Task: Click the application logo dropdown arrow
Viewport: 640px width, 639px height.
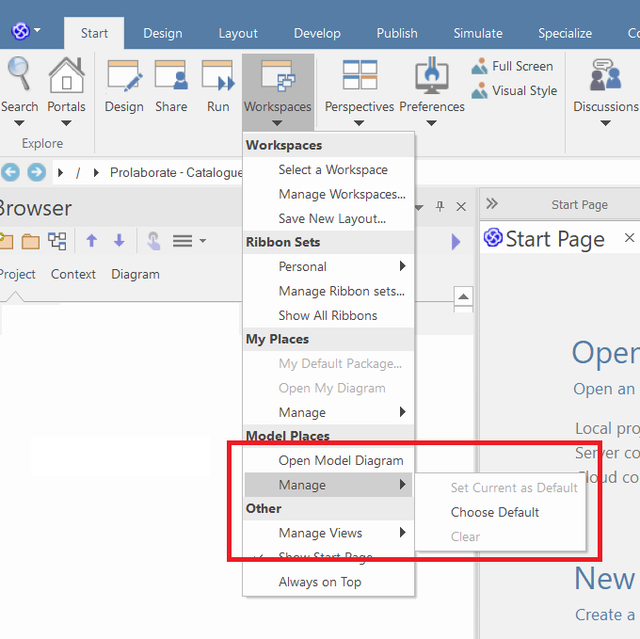Action: click(37, 30)
